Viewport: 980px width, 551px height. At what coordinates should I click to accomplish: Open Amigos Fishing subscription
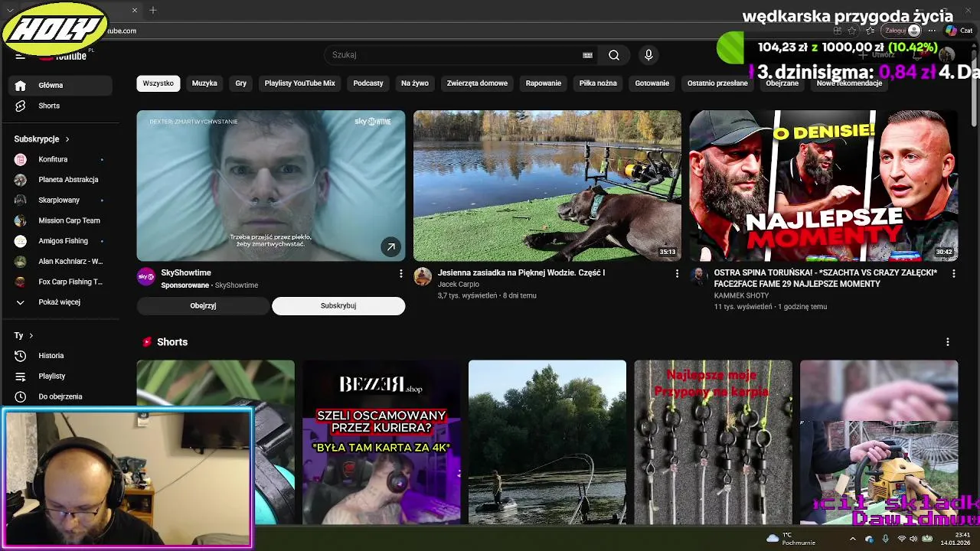(60, 241)
